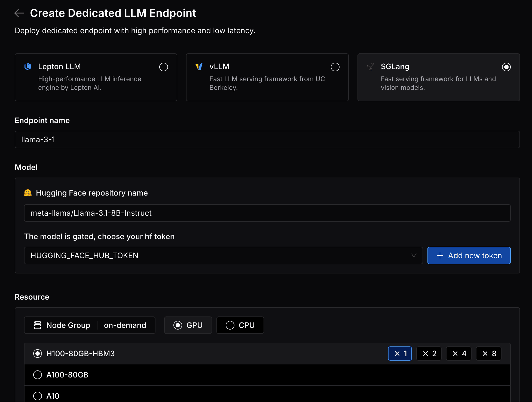532x402 pixels.
Task: Select the A100-80GB GPU option
Action: 38,375
